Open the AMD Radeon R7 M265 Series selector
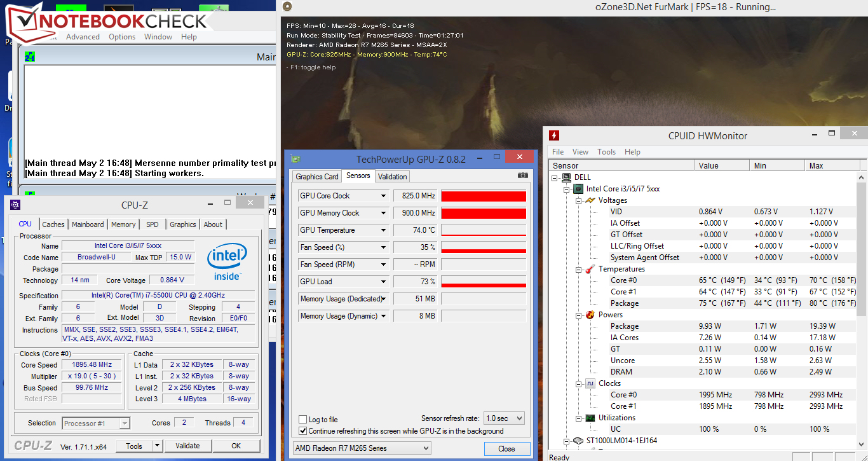Screen dimensions: 868x461 [x=362, y=448]
